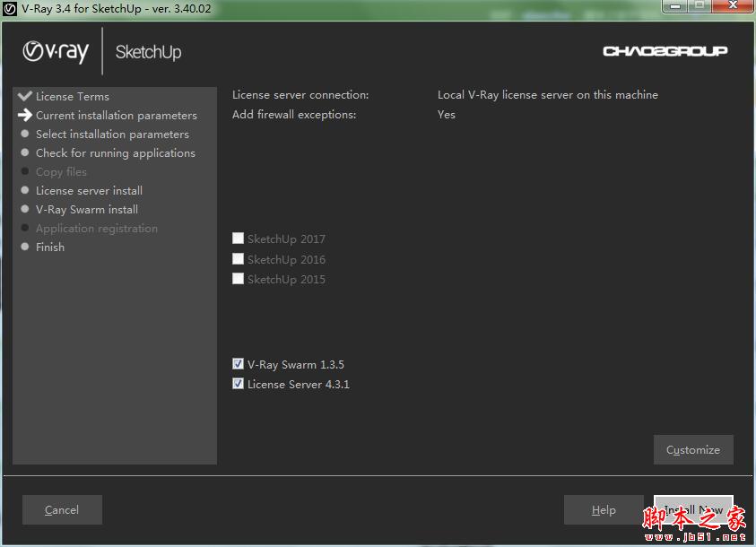Click the V-Ray title bar app icon
This screenshot has height=547, width=756.
(10, 9)
